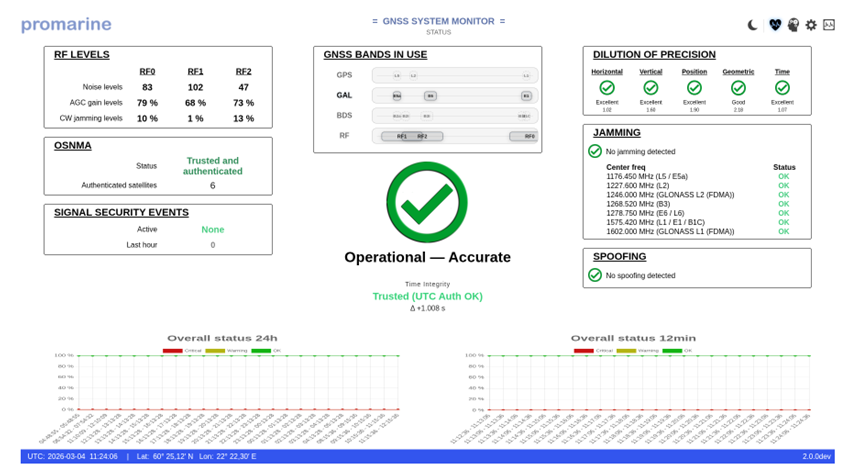Click the OSNMA panel heading
The width and height of the screenshot is (846, 470).
(72, 146)
